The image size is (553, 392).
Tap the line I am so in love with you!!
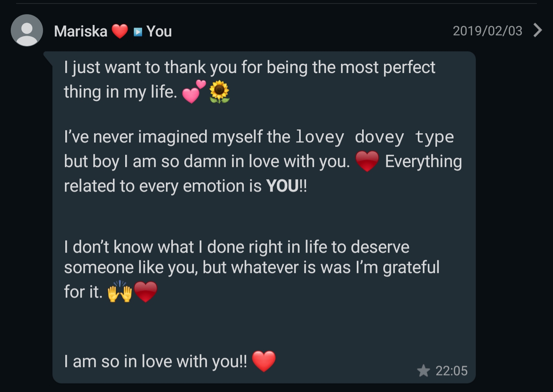tap(156, 361)
